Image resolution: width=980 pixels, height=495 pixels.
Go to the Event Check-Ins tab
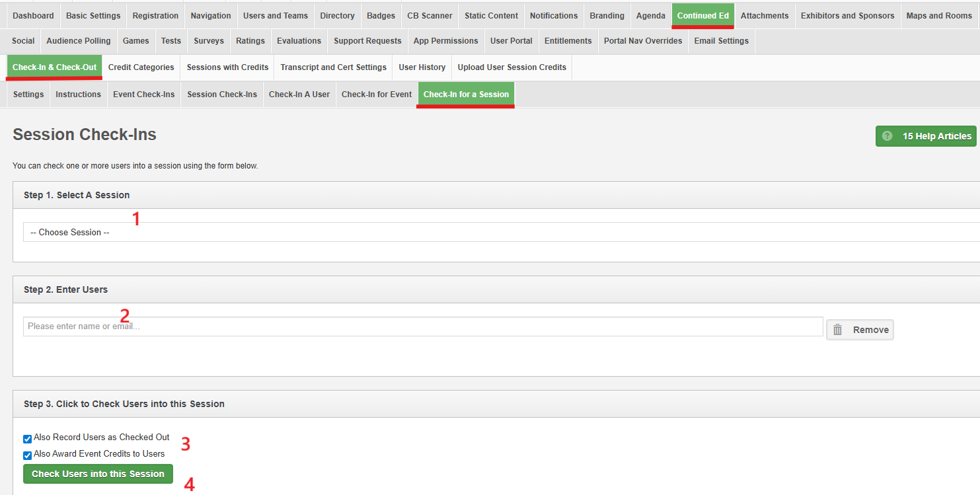(143, 95)
